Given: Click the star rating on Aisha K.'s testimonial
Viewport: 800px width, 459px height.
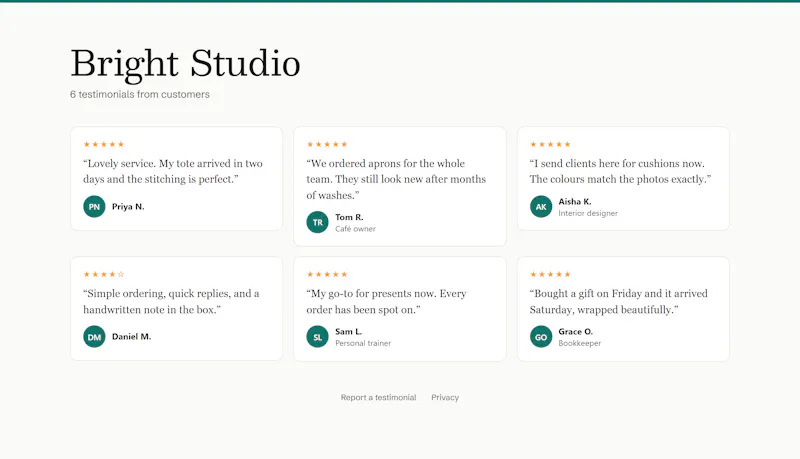Looking at the screenshot, I should 550,144.
